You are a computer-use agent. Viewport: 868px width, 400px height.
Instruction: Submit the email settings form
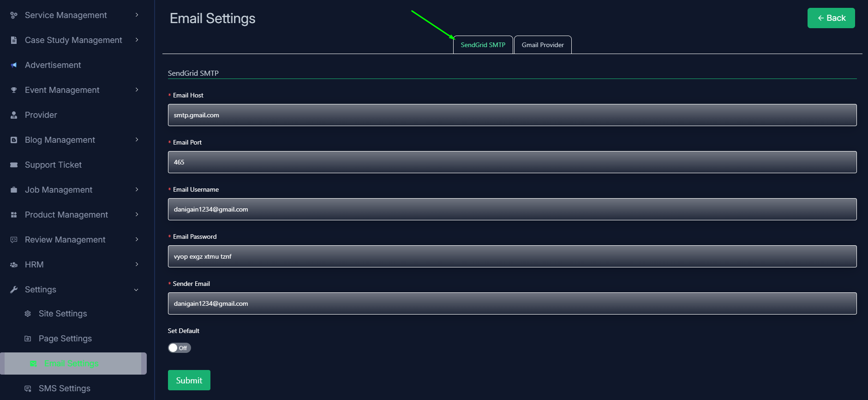pyautogui.click(x=189, y=380)
